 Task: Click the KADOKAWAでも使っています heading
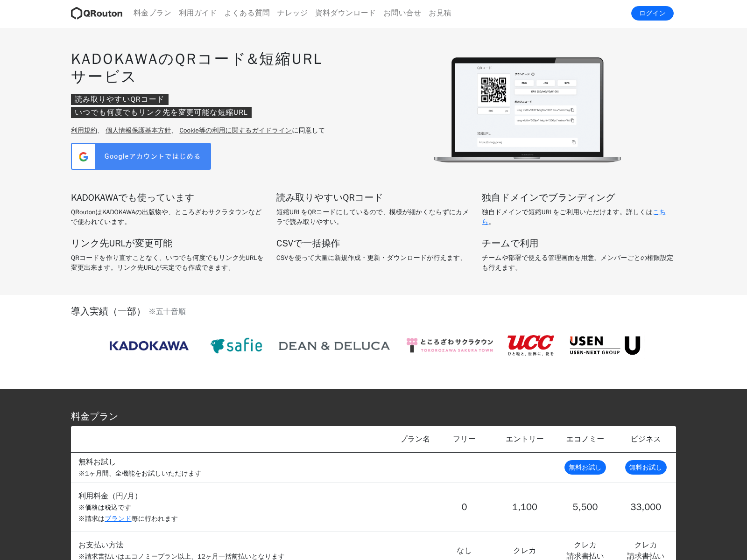133,197
